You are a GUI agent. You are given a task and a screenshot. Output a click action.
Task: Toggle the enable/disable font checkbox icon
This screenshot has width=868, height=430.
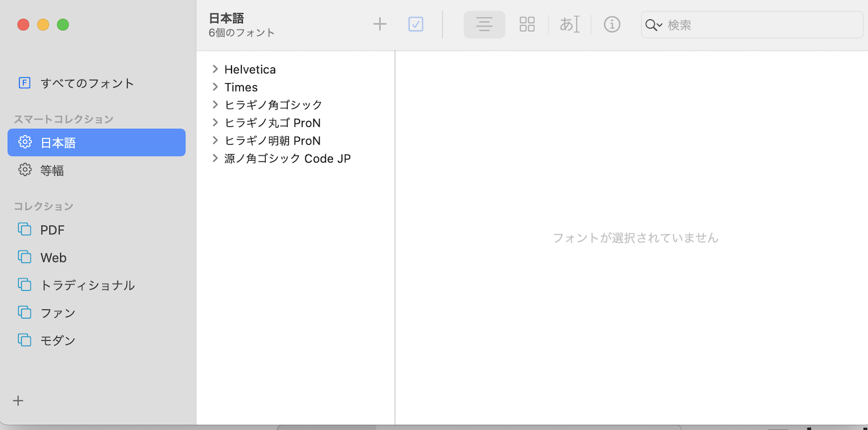(416, 24)
